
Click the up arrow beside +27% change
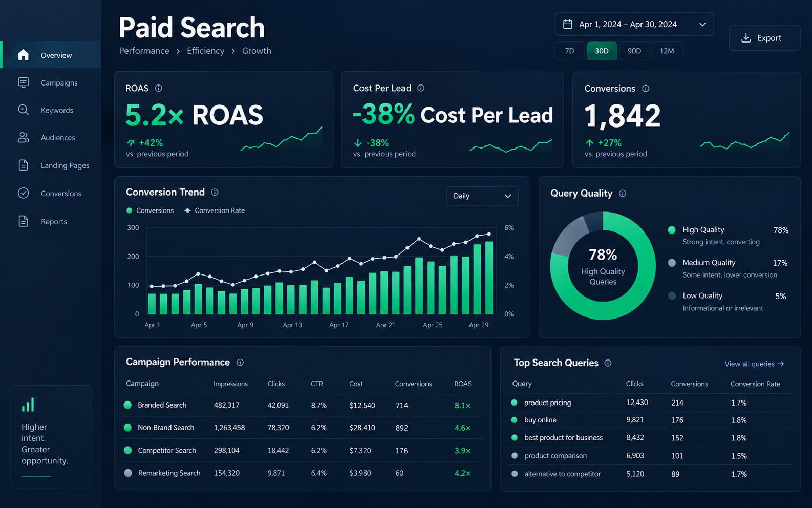[589, 143]
